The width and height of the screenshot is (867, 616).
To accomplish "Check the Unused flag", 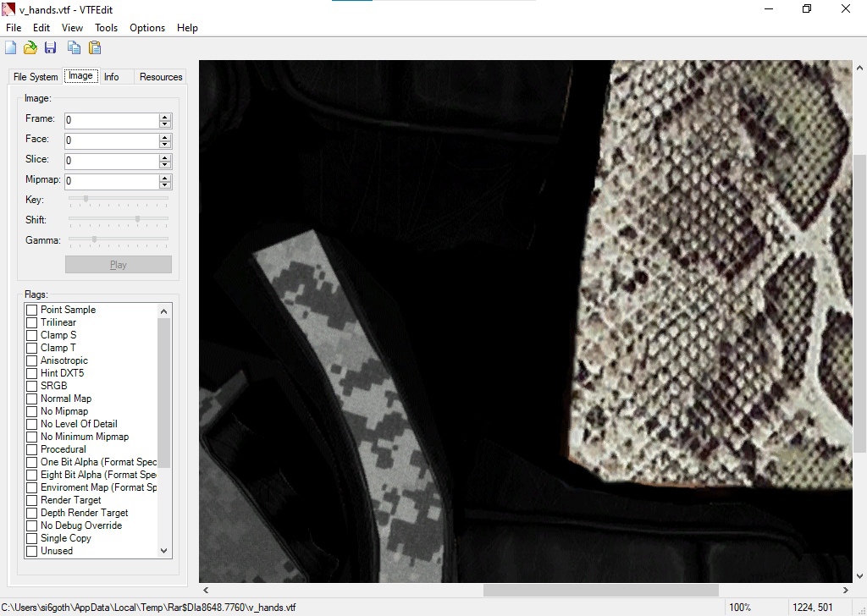I will [32, 552].
